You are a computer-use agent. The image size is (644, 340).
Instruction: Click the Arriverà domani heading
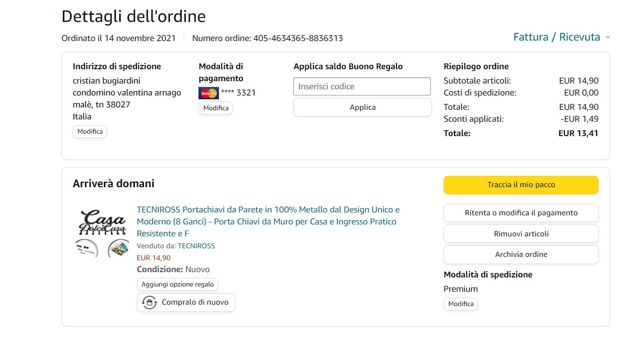114,184
